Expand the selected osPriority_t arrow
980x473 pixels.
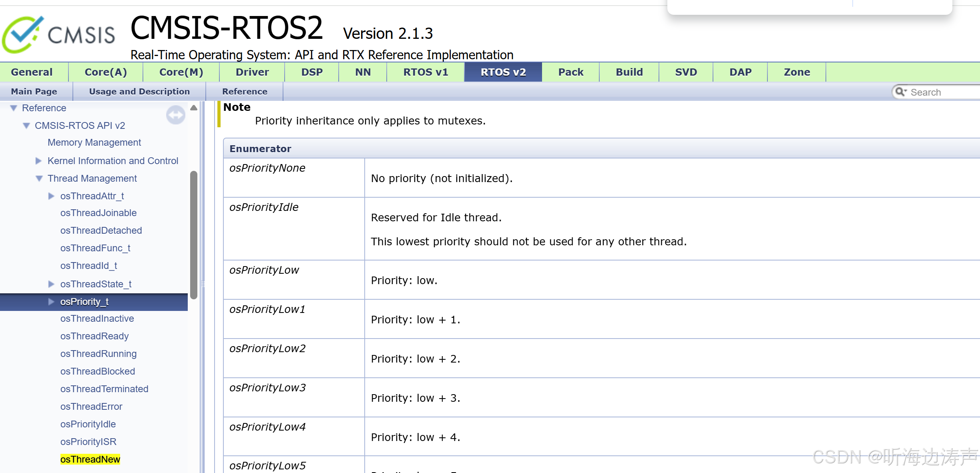tap(51, 302)
